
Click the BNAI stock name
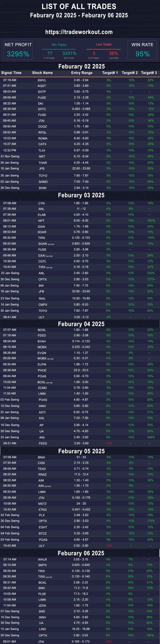pyautogui.click(x=41, y=457)
